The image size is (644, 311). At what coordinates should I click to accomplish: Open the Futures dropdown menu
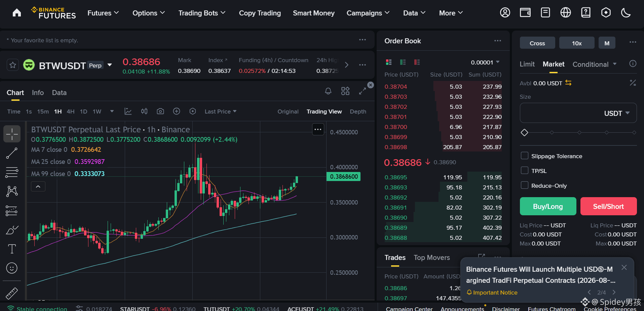[x=103, y=13]
